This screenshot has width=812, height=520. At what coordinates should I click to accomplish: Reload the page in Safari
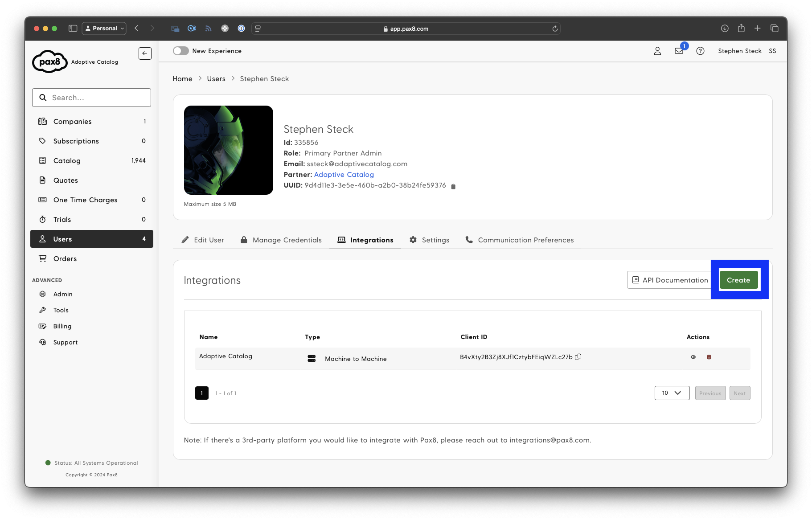[x=555, y=29]
